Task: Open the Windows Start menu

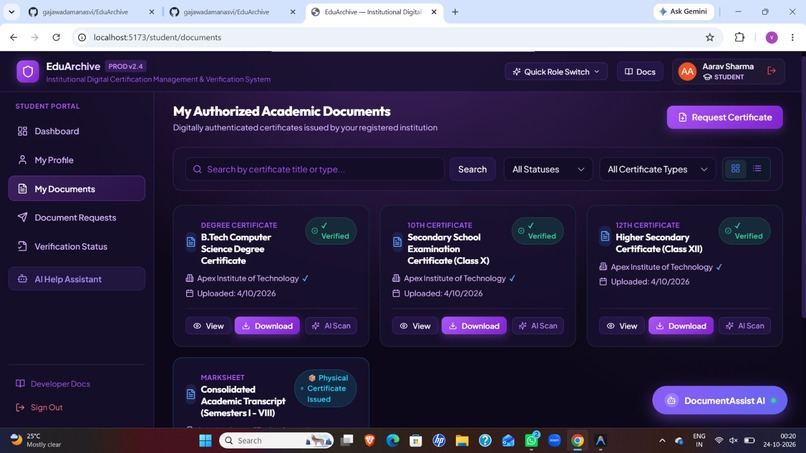Action: coord(205,440)
